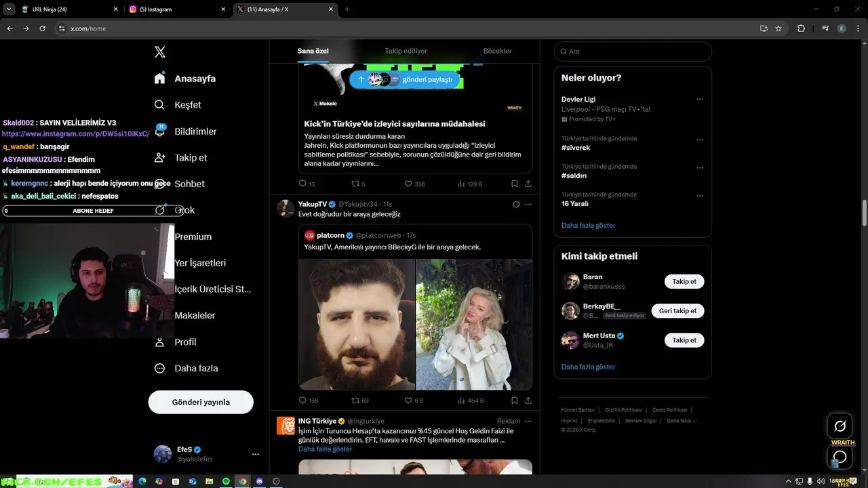Bookmark the Kick article post
868x488 pixels.
(x=514, y=184)
